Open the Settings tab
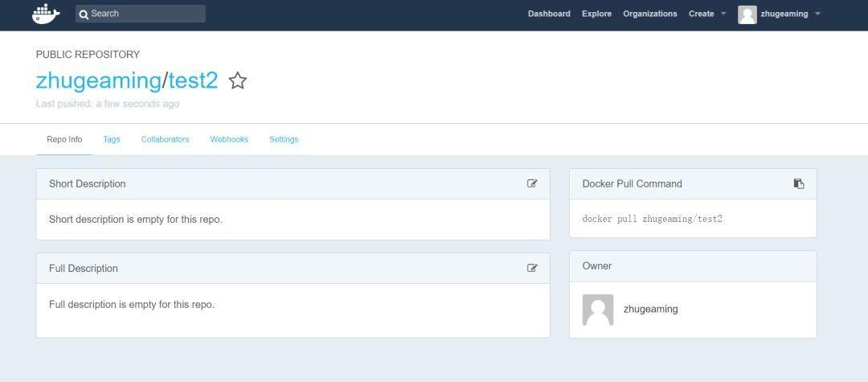Screen dimensions: 868x382 pyautogui.click(x=284, y=139)
